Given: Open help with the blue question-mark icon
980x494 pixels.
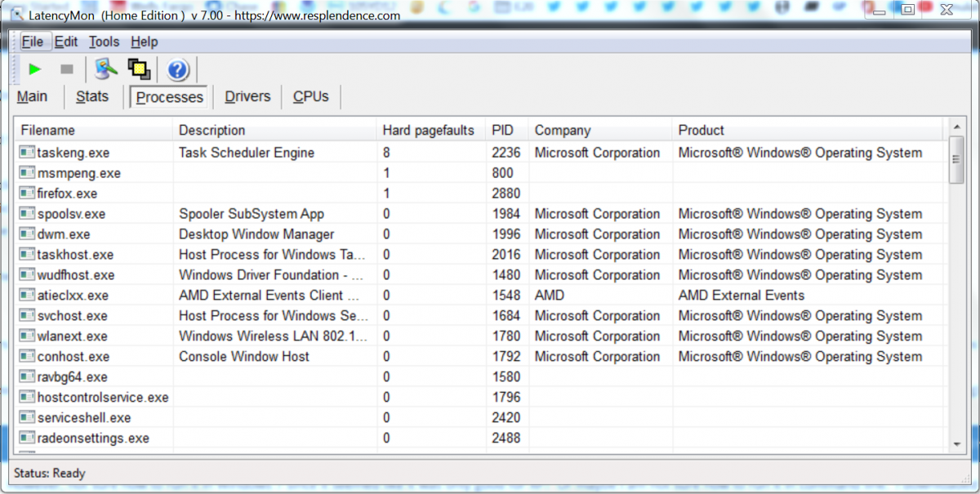Looking at the screenshot, I should point(177,69).
